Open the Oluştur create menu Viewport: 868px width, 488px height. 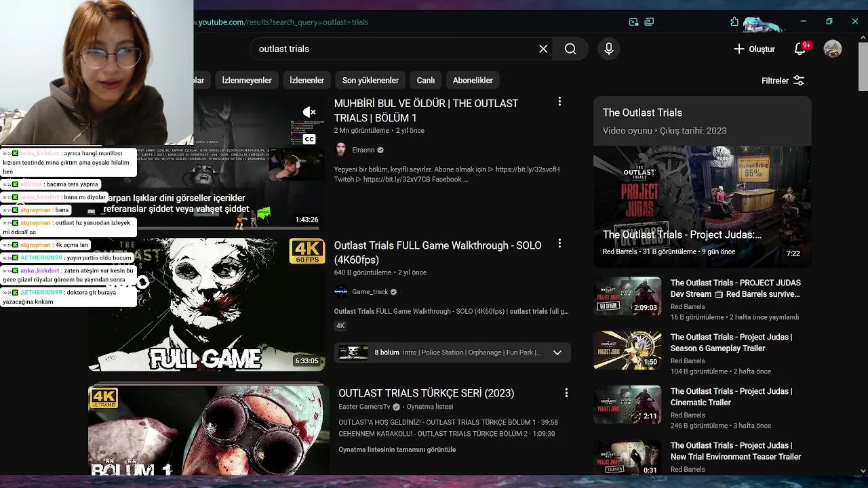[754, 49]
